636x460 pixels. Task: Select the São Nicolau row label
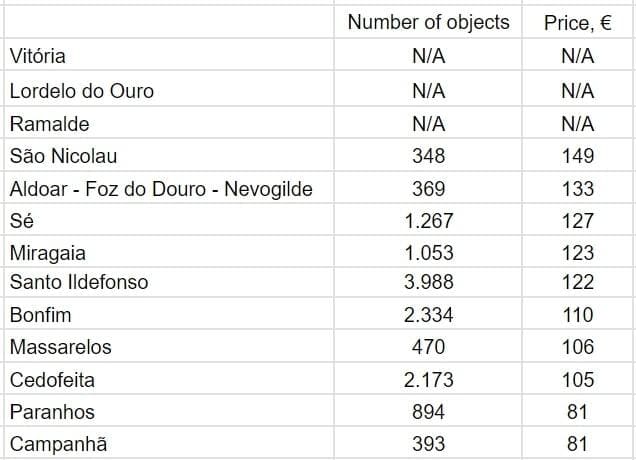click(64, 156)
